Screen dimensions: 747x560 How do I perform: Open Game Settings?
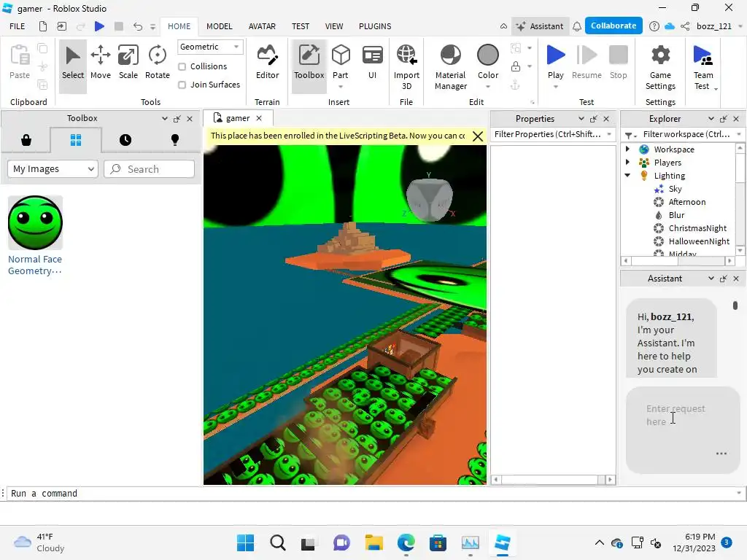click(x=660, y=66)
